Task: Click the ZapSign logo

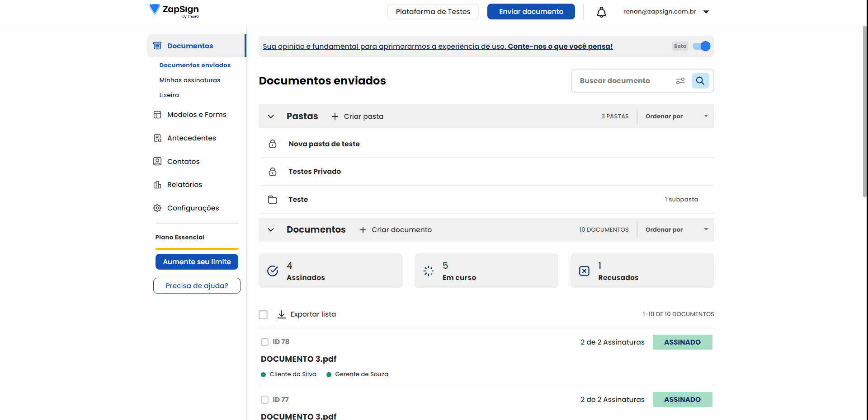Action: coord(174,10)
